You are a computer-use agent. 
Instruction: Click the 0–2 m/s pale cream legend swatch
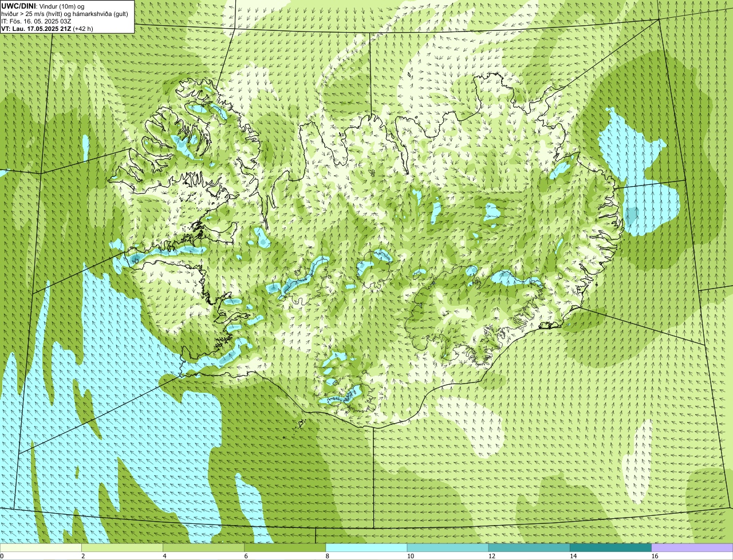point(41,548)
